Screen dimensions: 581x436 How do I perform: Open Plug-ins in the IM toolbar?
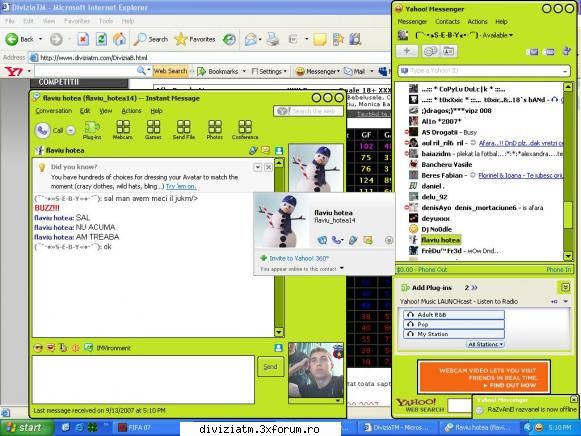(92, 130)
